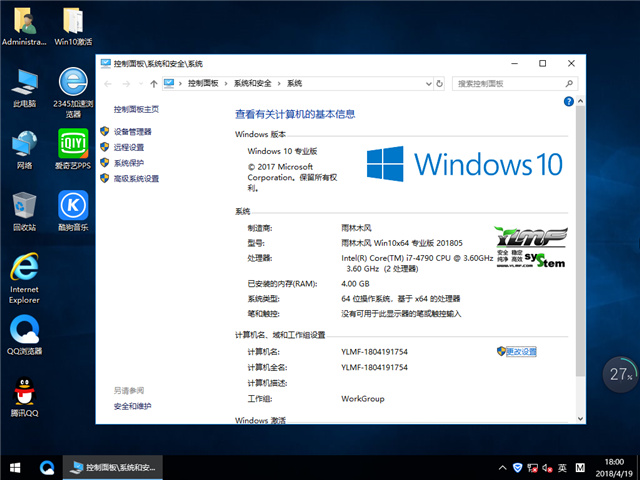Show hidden system tray icons
The width and height of the screenshot is (640, 480).
coord(502,468)
